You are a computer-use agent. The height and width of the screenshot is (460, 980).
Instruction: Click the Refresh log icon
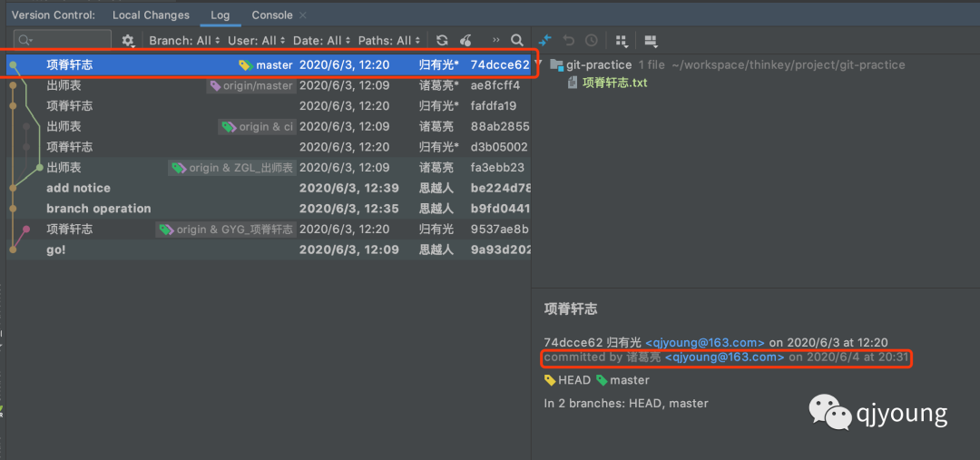pyautogui.click(x=442, y=41)
